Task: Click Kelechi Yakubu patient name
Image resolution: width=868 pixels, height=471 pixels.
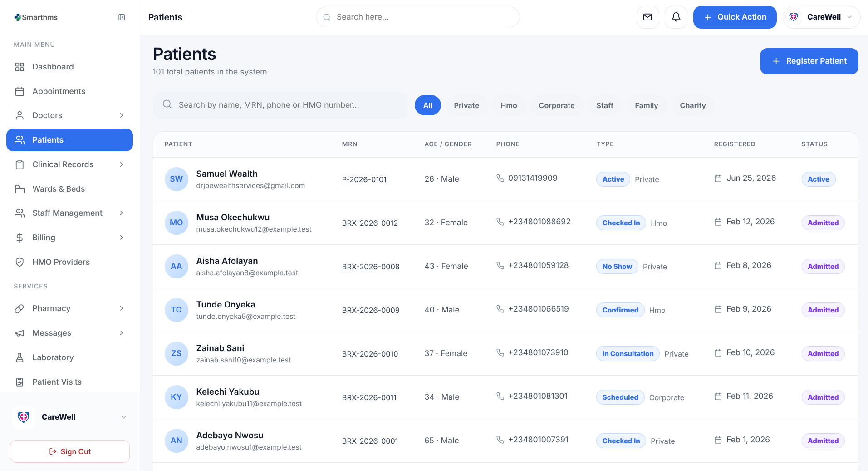Action: (x=228, y=392)
